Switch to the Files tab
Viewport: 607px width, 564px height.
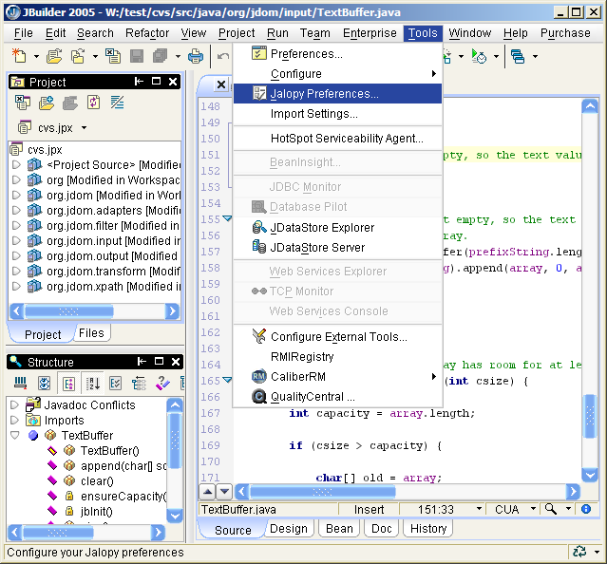point(91,333)
